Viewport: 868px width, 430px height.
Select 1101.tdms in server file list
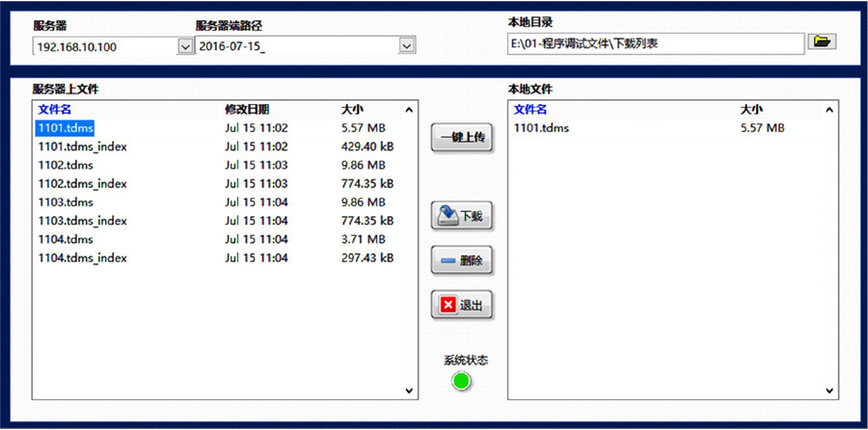coord(66,128)
